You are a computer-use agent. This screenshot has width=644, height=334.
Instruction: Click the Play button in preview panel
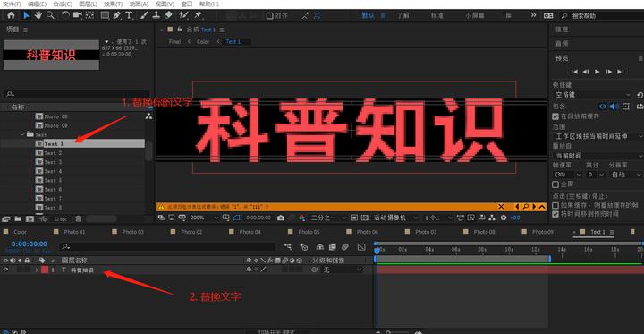point(597,72)
